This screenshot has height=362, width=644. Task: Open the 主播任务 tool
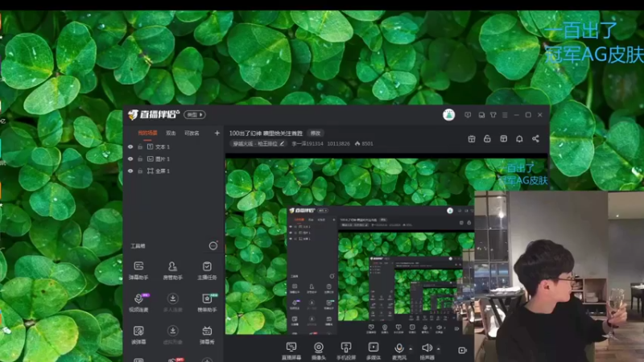click(207, 270)
